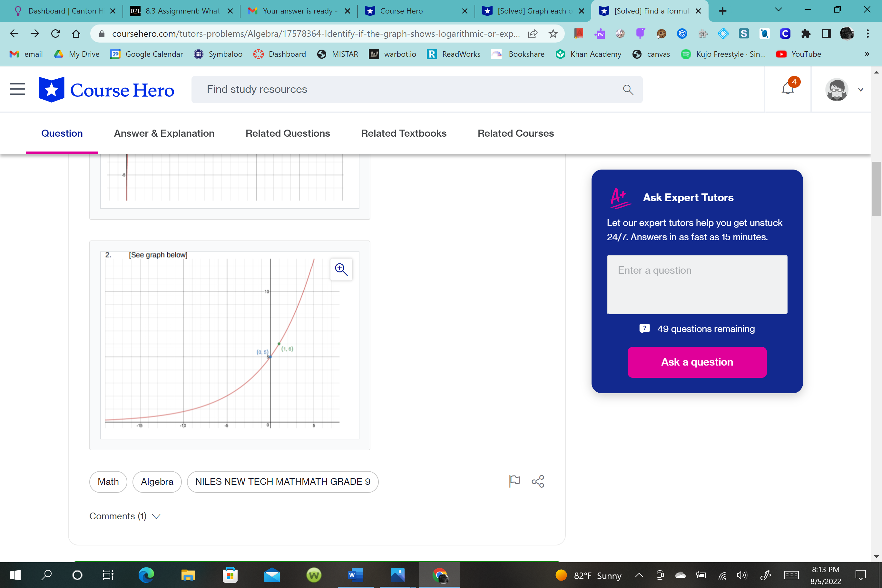Flag this question with the flag icon

tap(514, 481)
